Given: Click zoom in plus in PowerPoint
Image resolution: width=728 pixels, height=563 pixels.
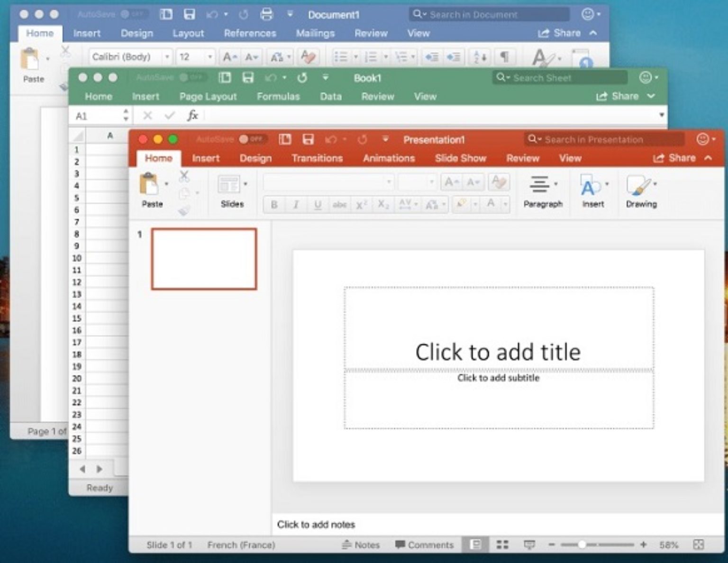Looking at the screenshot, I should click(643, 545).
